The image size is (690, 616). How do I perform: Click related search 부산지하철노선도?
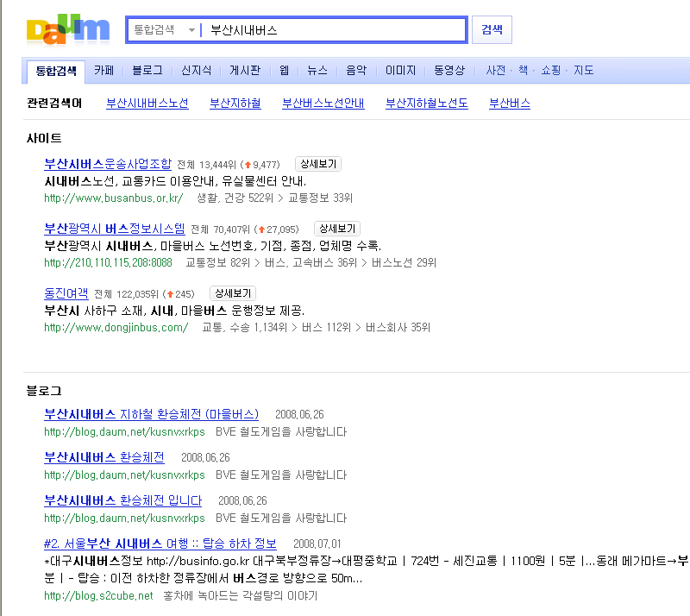(427, 104)
